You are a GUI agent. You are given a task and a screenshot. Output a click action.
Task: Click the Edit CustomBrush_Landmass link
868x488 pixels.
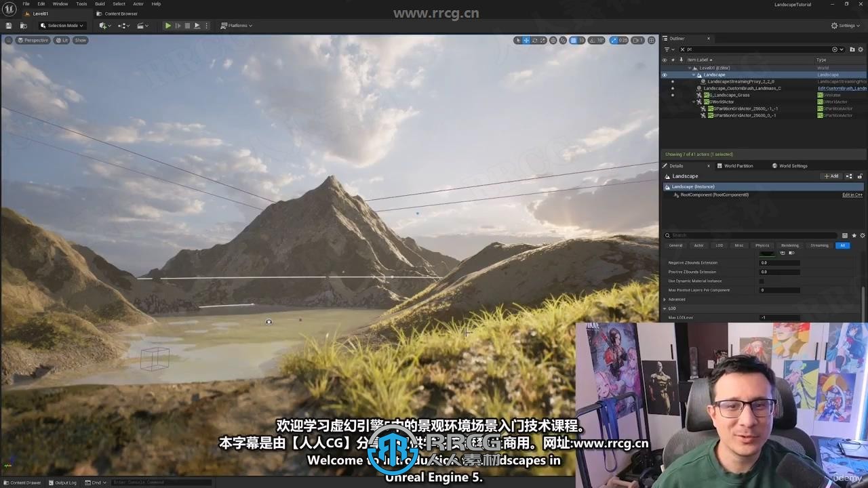click(842, 88)
